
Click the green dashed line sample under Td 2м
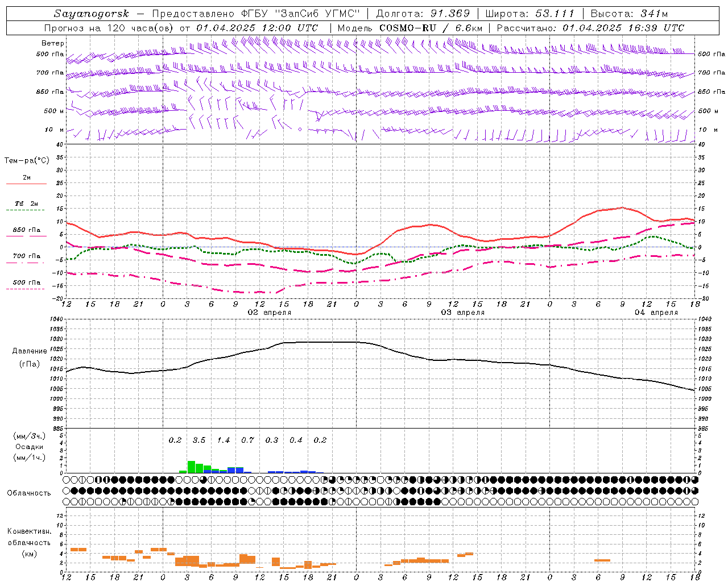(x=26, y=210)
